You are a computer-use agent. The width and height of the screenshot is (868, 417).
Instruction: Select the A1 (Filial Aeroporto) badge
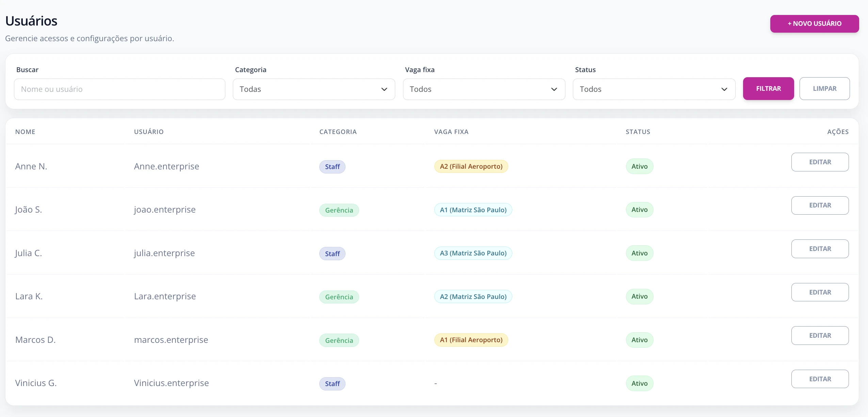tap(471, 340)
